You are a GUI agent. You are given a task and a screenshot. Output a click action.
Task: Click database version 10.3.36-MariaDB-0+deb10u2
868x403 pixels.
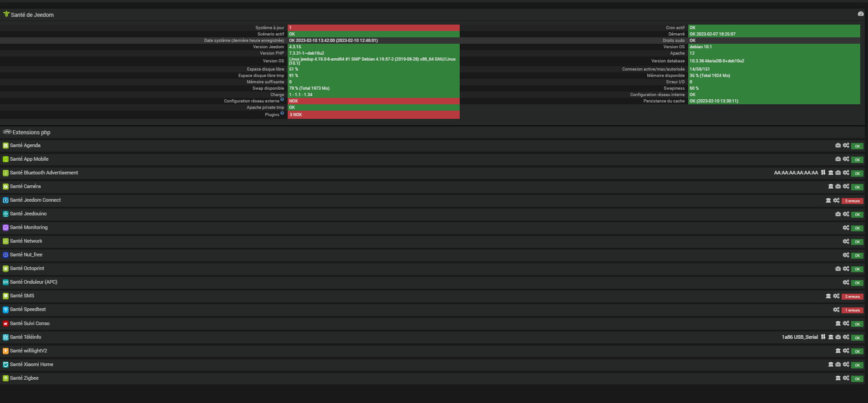(x=774, y=61)
